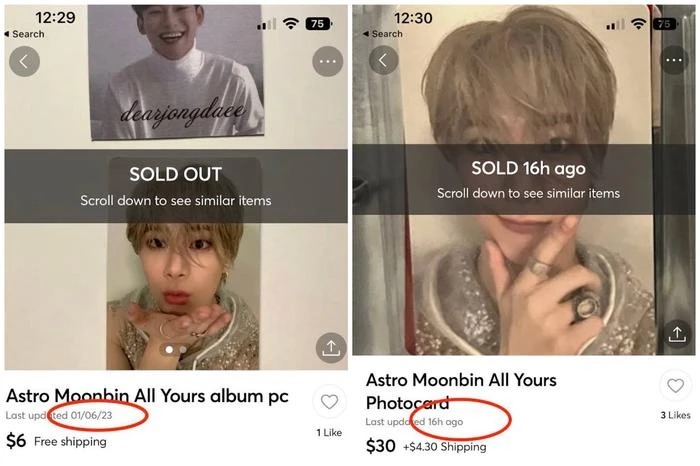Like the All Yours album pc
Viewport: 700px width, 466px height.
tap(330, 402)
